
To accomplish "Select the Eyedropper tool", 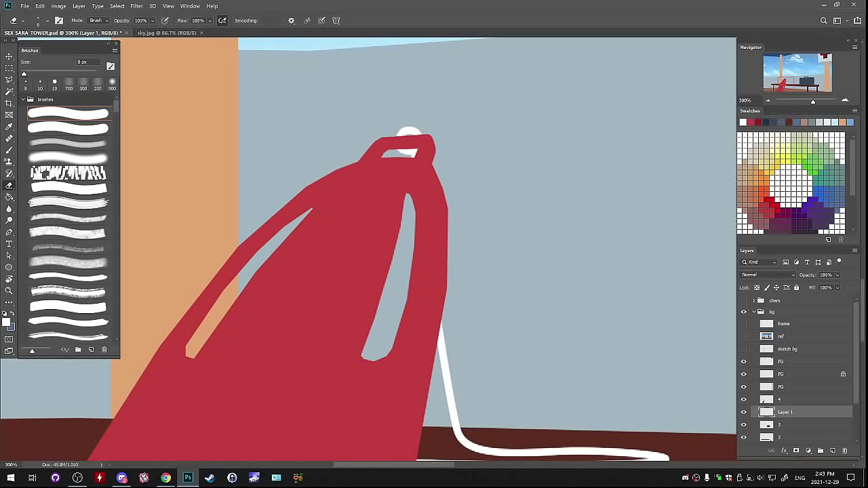I will (9, 127).
